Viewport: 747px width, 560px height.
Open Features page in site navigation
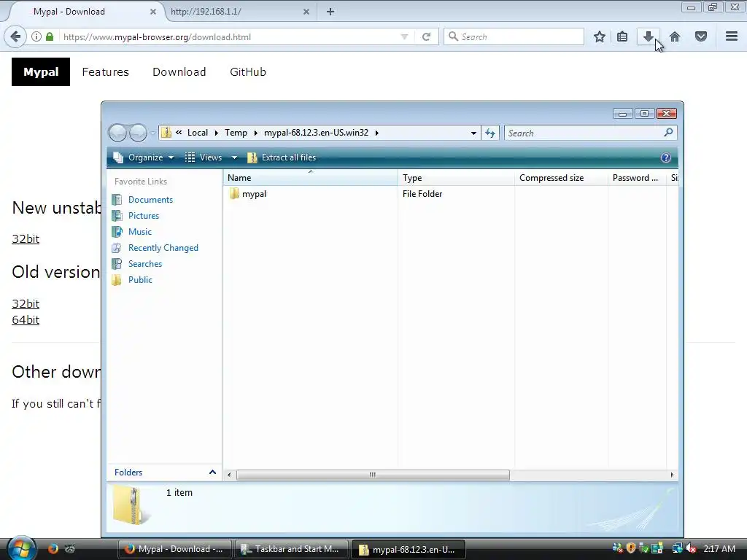105,72
